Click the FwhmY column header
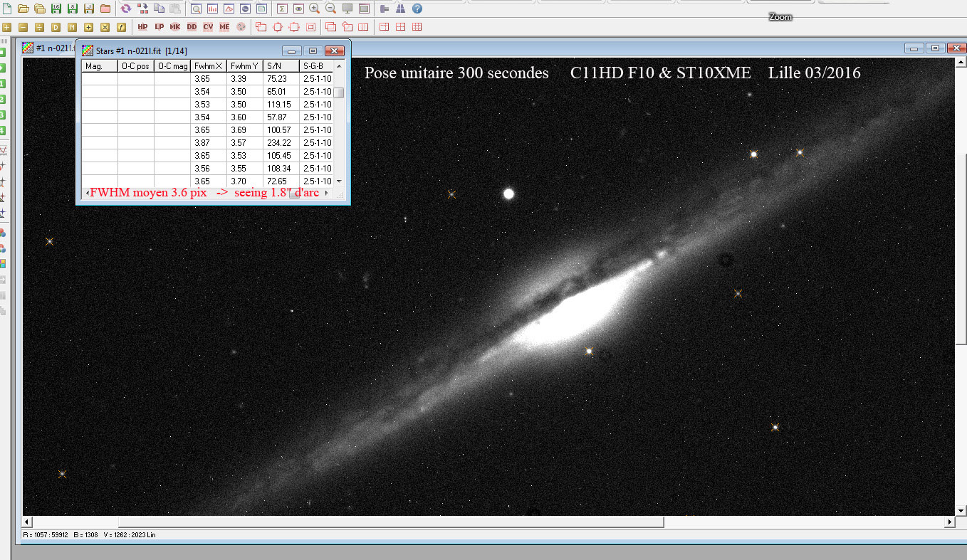 245,66
